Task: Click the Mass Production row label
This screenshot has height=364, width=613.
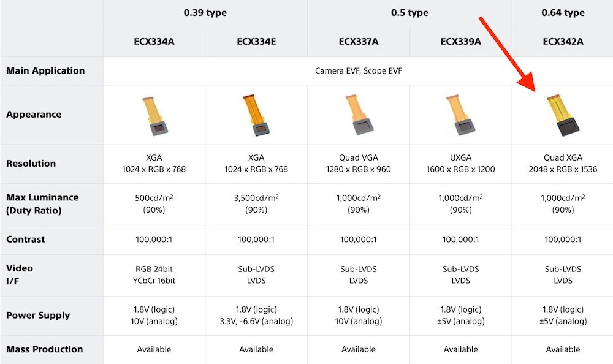Action: 44,349
